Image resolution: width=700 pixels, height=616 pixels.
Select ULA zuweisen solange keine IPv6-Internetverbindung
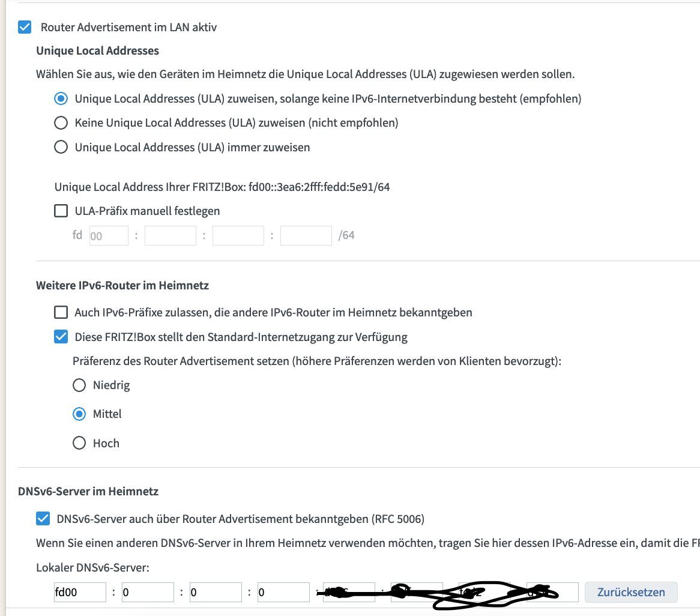click(x=61, y=98)
